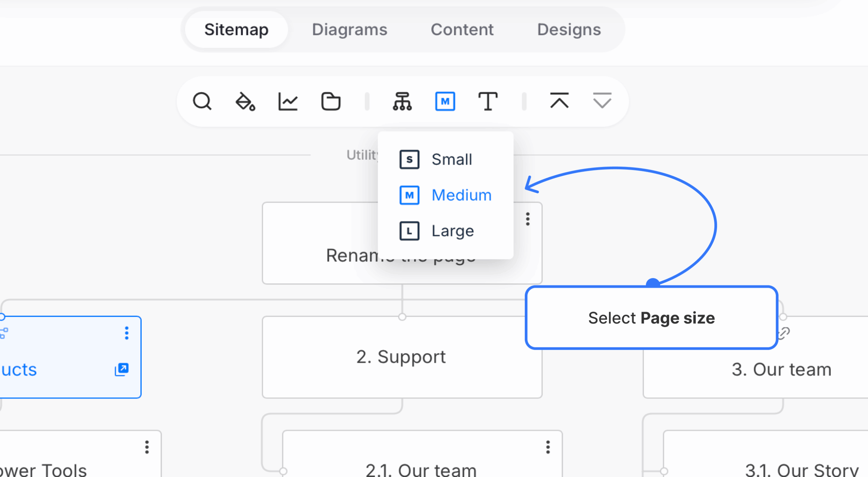
Task: Click the text T tool icon
Action: point(488,101)
